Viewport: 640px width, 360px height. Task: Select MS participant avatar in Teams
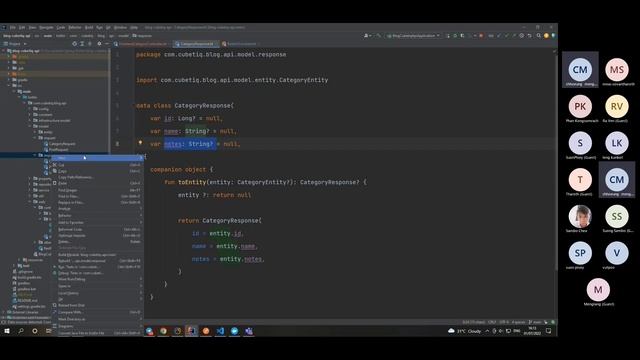(617, 69)
